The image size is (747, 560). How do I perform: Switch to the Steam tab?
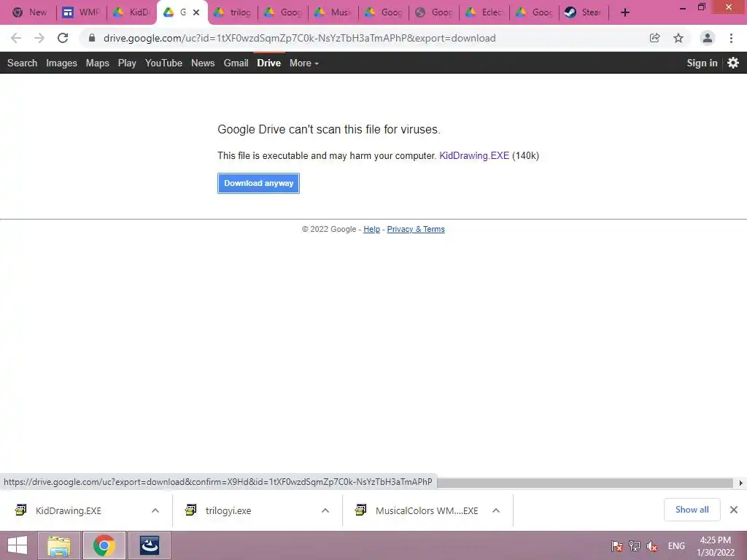tap(584, 12)
